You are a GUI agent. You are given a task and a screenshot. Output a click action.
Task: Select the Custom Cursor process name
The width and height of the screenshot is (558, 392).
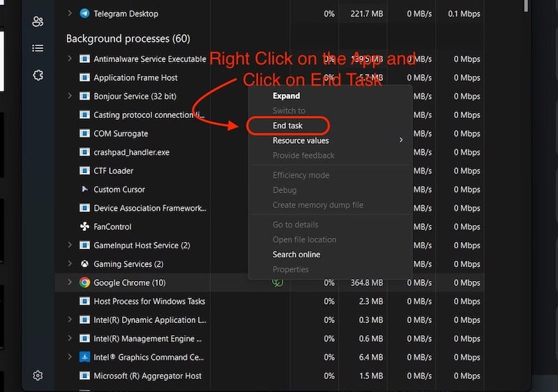[119, 189]
